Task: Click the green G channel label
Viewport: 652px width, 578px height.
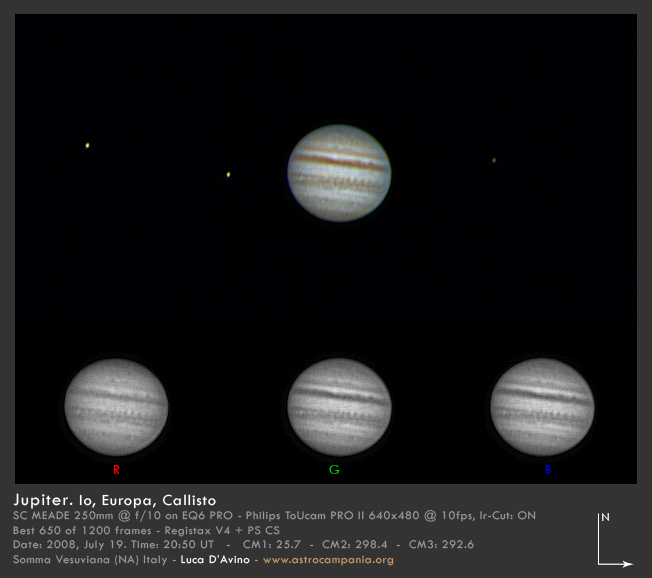Action: (x=334, y=469)
